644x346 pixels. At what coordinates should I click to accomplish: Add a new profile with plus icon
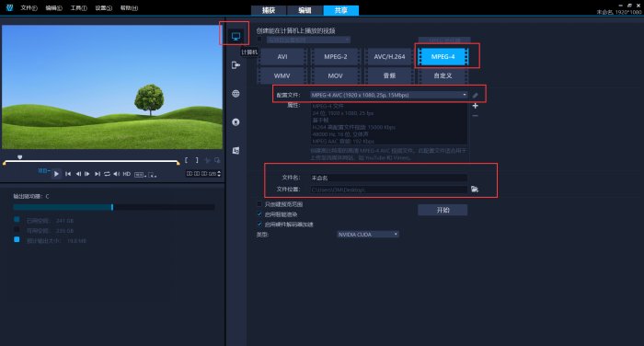[x=476, y=106]
